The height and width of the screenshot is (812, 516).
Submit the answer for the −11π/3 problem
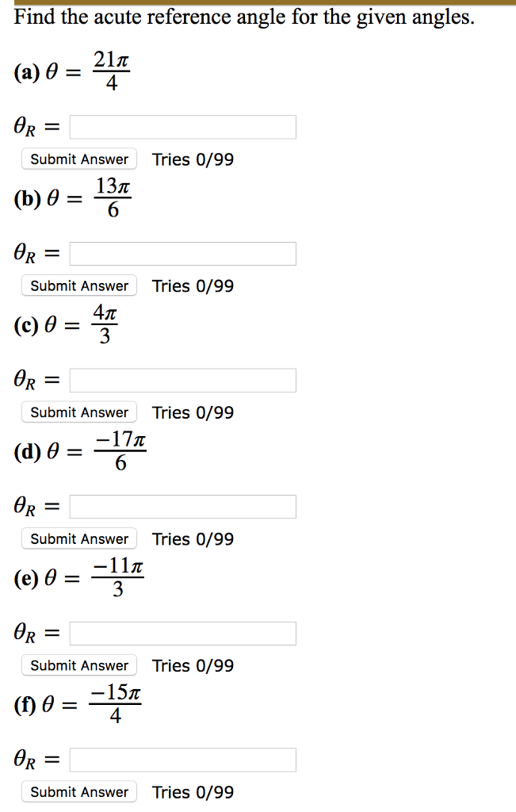coord(78,665)
